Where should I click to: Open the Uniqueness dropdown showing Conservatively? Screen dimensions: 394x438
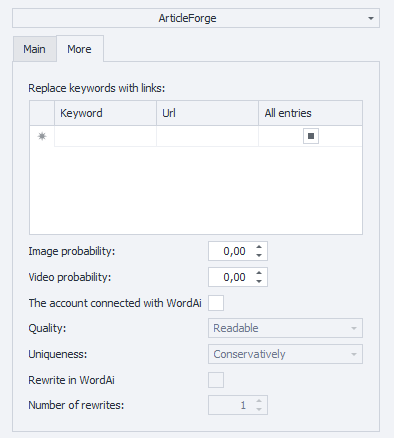click(x=285, y=354)
